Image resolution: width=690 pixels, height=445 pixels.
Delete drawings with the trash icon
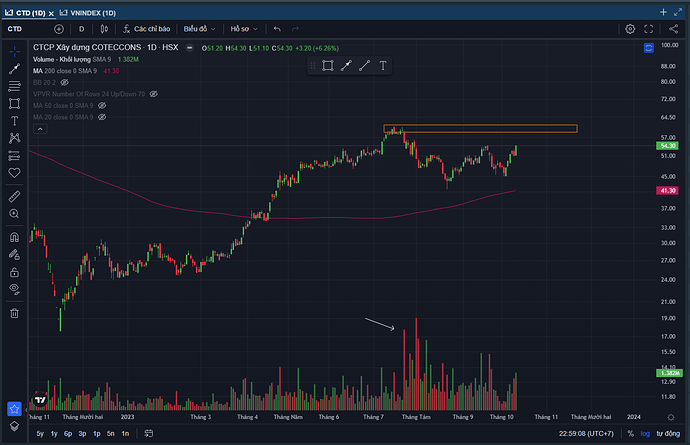click(14, 313)
